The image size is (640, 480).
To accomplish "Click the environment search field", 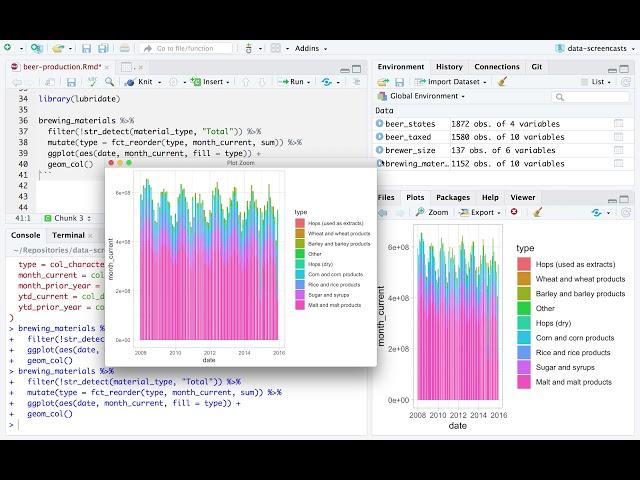I will 590,97.
